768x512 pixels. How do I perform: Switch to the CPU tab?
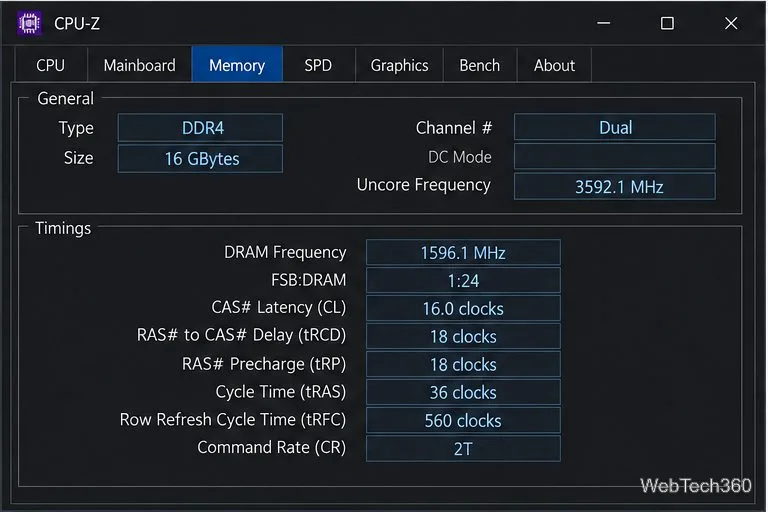pyautogui.click(x=50, y=65)
